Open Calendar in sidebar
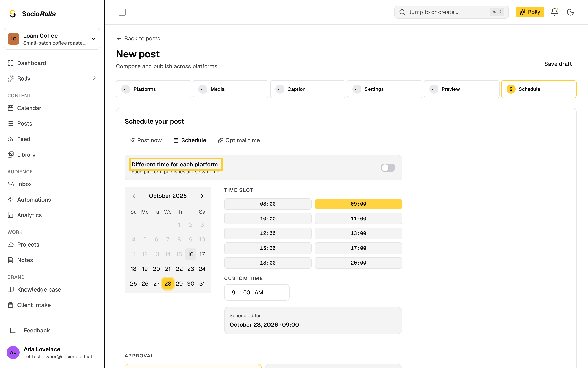This screenshot has width=588, height=368. tap(52, 108)
